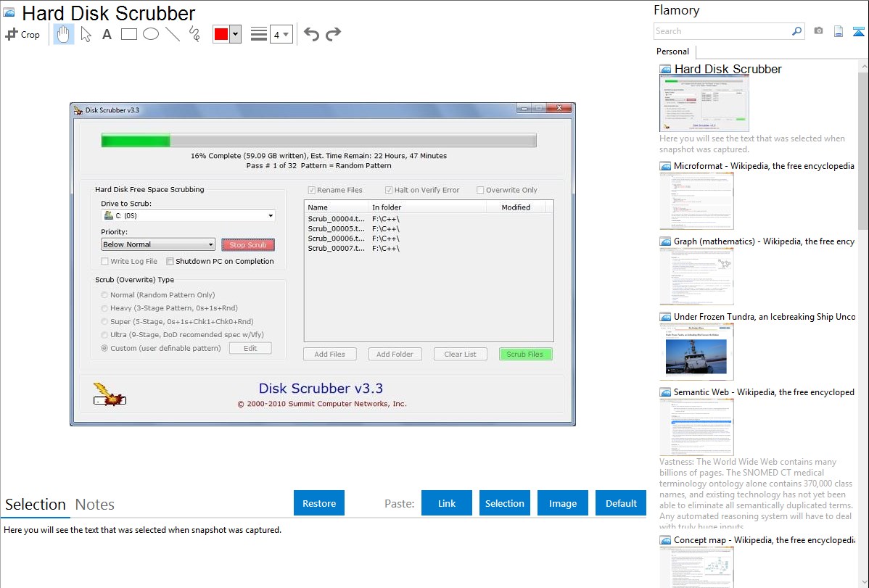Image resolution: width=869 pixels, height=588 pixels.
Task: Choose the arrow pointer tool
Action: [x=86, y=34]
